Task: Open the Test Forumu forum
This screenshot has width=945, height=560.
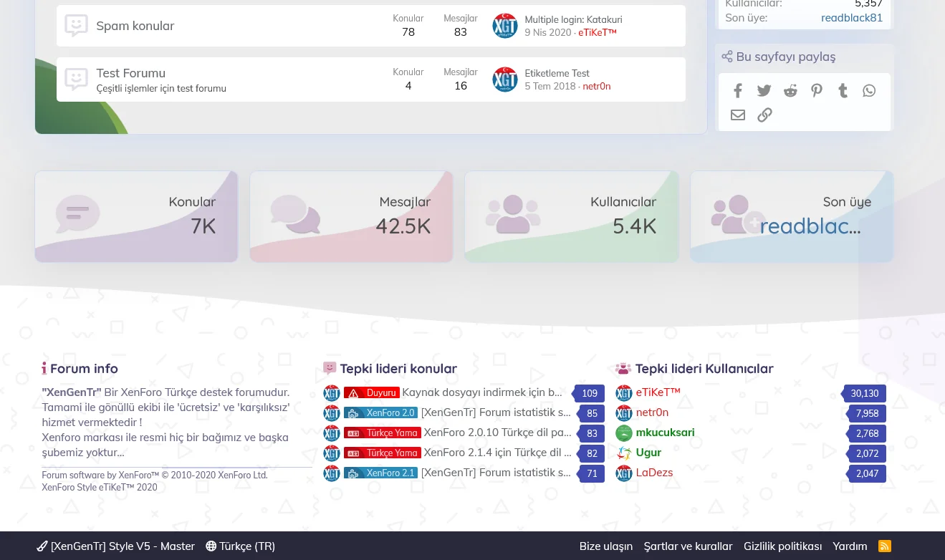Action: click(x=131, y=73)
